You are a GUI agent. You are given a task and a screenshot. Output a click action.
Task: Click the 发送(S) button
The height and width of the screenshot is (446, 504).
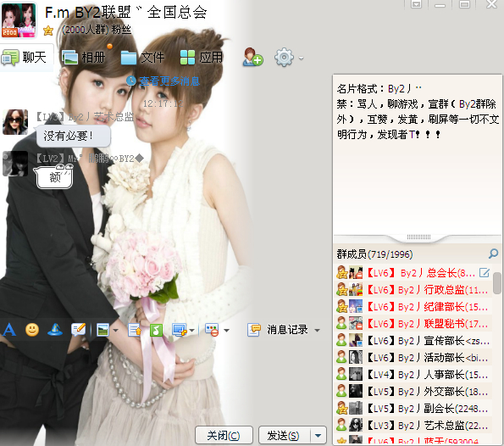284,436
